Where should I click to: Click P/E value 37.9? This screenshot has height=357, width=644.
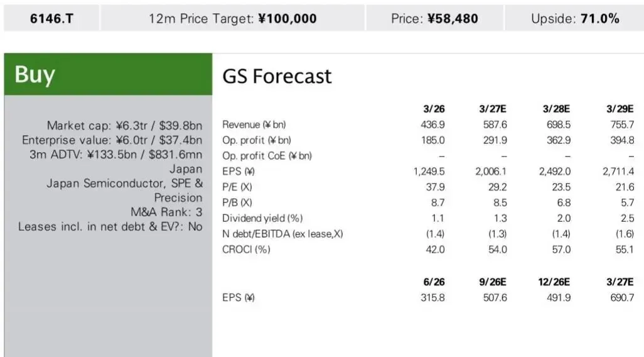pos(435,187)
